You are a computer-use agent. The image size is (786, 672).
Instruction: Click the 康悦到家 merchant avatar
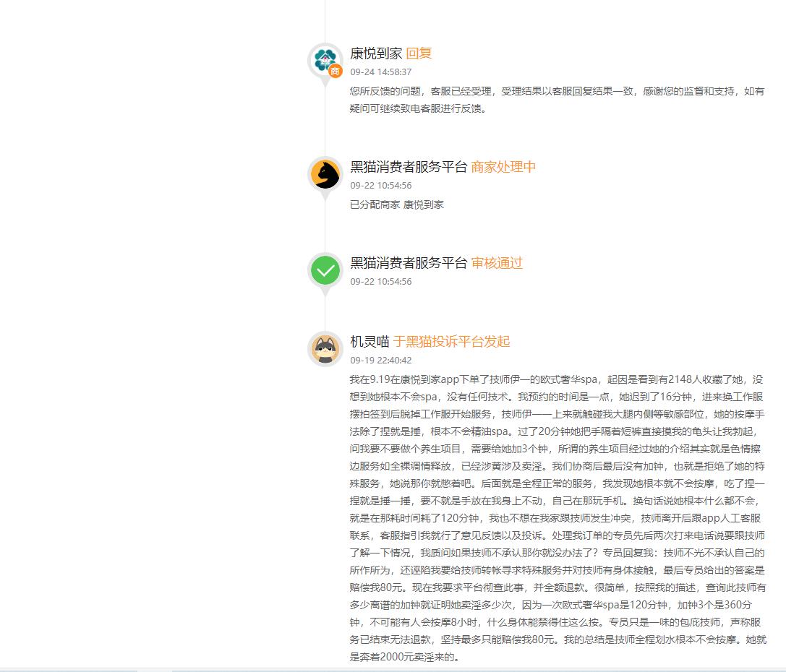pos(325,59)
